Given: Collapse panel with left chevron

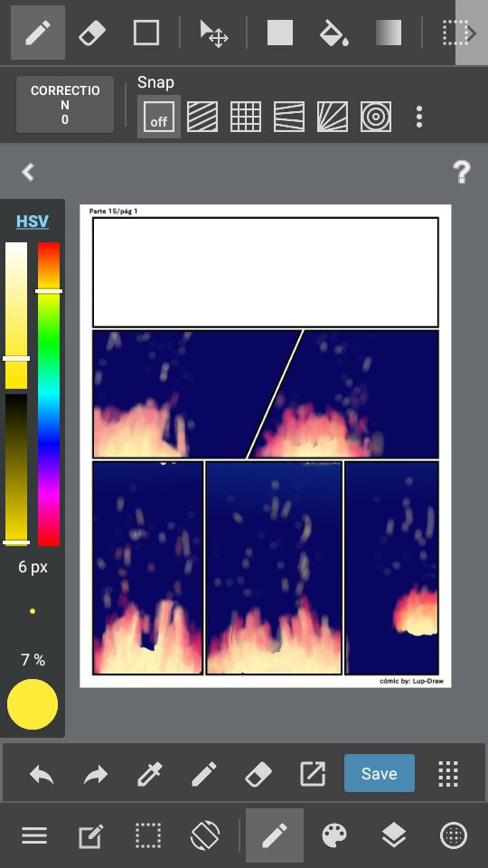Looking at the screenshot, I should tap(28, 172).
